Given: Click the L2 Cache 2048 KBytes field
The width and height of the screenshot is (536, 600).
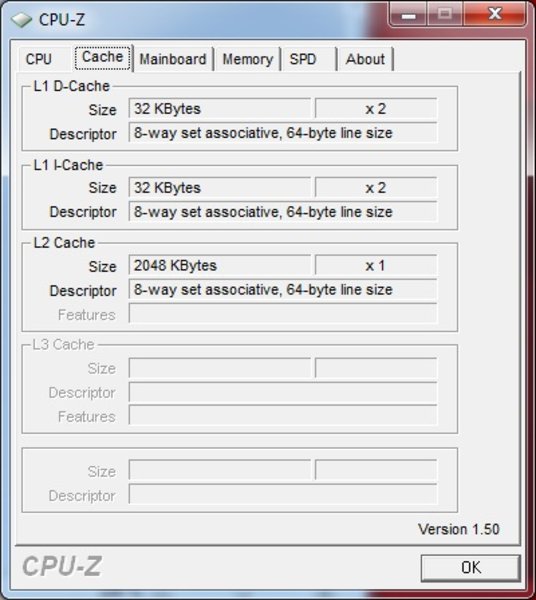Looking at the screenshot, I should (x=220, y=265).
